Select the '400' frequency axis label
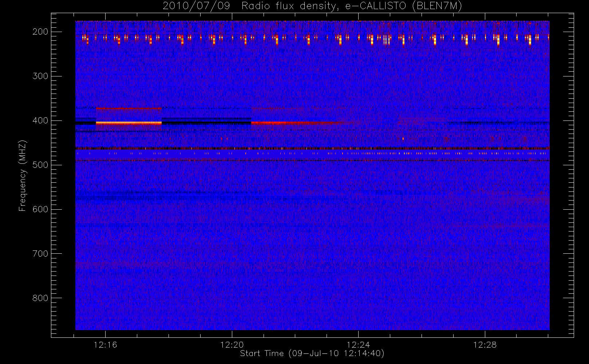The height and width of the screenshot is (364, 589). 40,120
